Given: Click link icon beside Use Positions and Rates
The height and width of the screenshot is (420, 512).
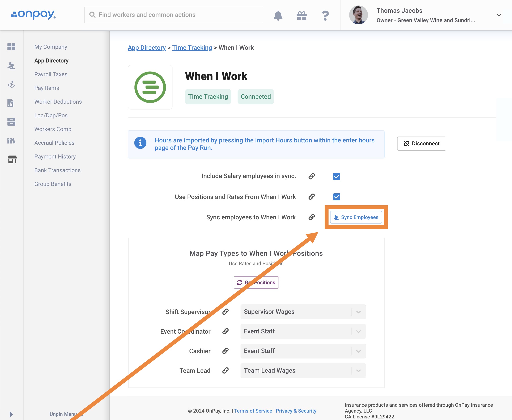Looking at the screenshot, I should tap(311, 197).
